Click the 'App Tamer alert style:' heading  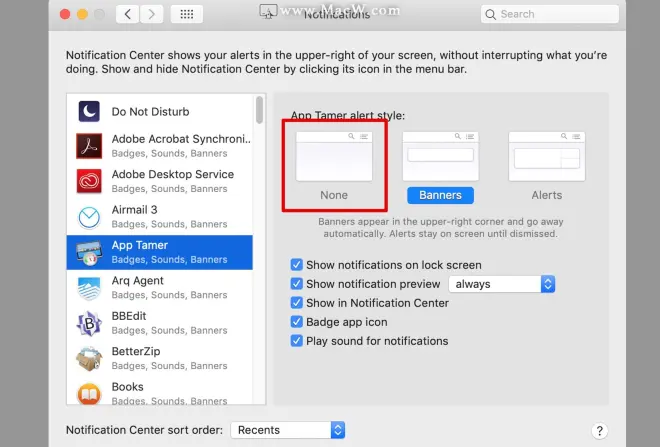click(348, 115)
